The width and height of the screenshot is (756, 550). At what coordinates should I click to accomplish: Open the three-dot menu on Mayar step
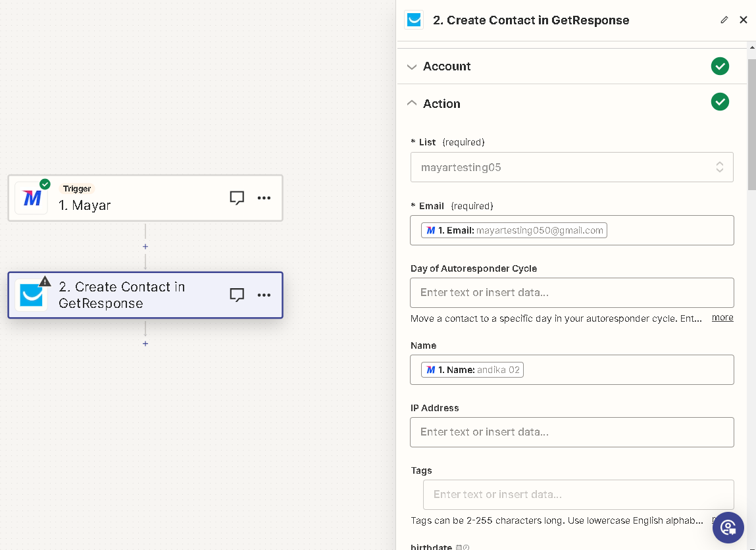(x=264, y=198)
